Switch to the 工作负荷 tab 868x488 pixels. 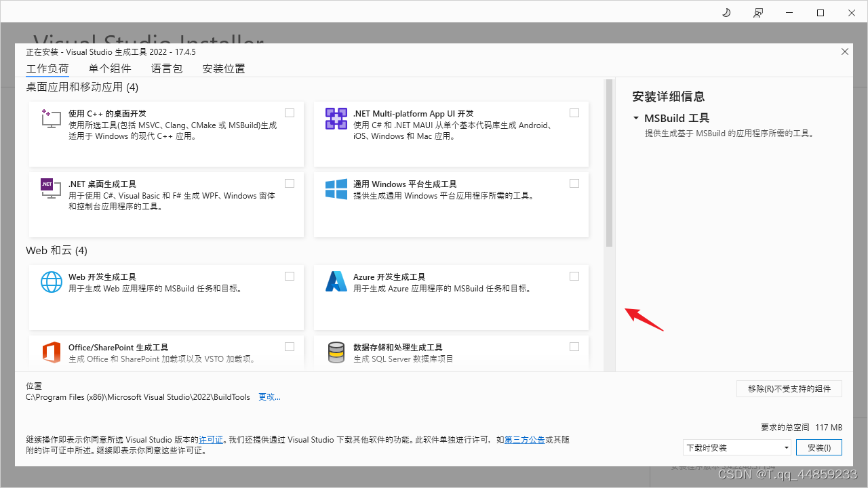(47, 68)
